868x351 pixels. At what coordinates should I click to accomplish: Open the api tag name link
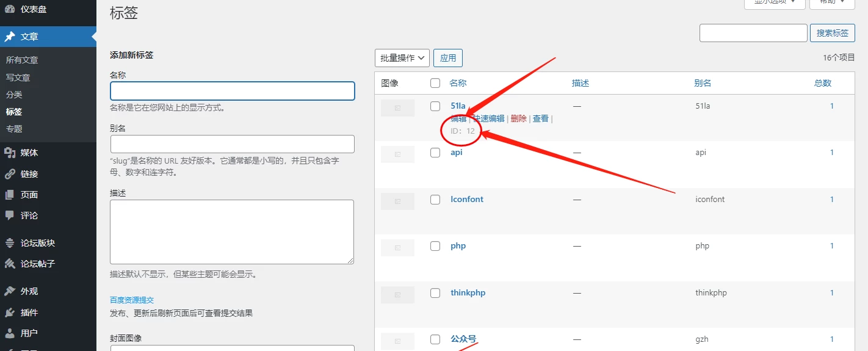click(457, 153)
